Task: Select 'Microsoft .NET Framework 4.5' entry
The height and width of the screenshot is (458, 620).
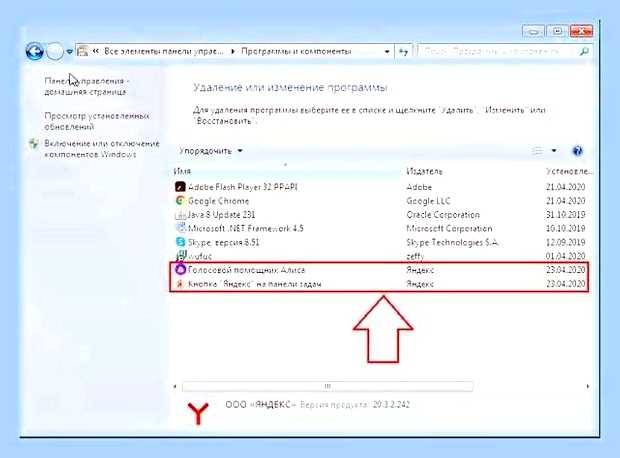Action: pyautogui.click(x=246, y=228)
